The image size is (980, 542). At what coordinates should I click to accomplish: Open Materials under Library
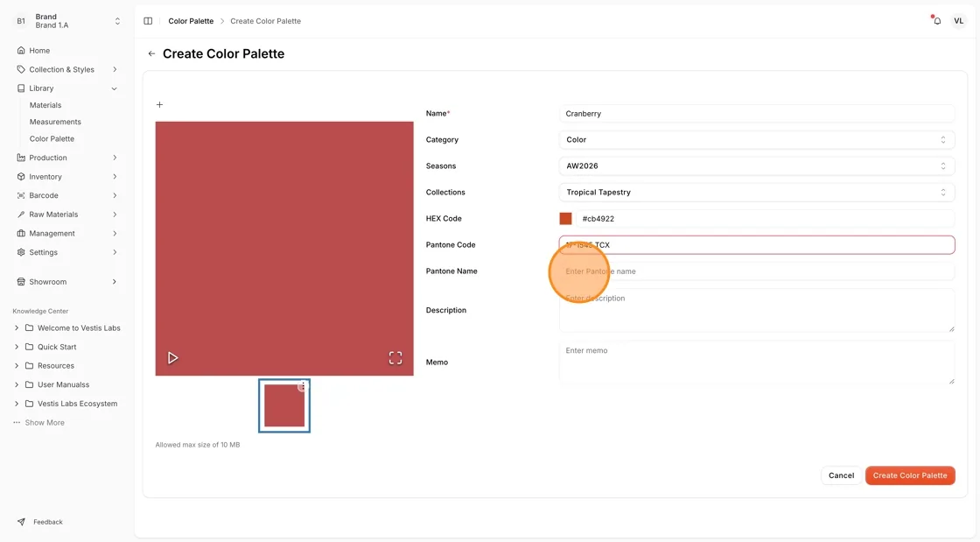[45, 105]
